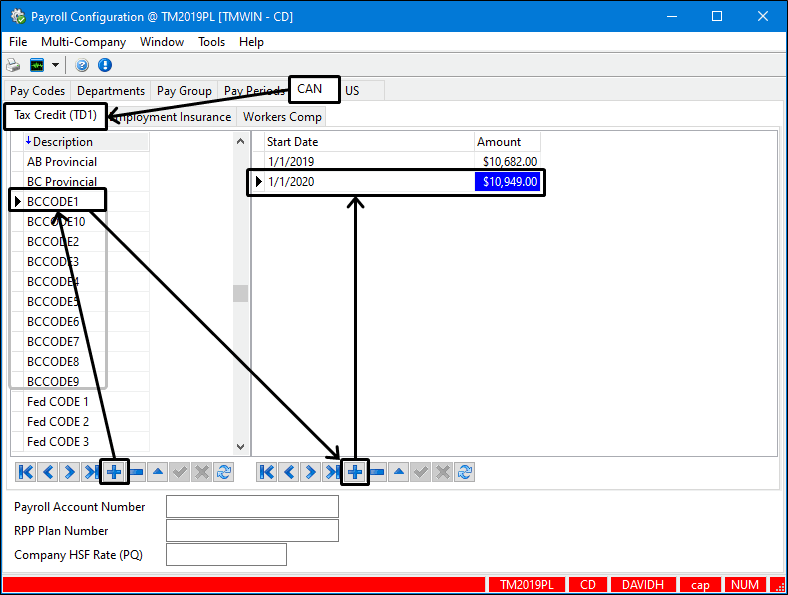
Task: Switch to Pay Periods tab
Action: pyautogui.click(x=254, y=91)
